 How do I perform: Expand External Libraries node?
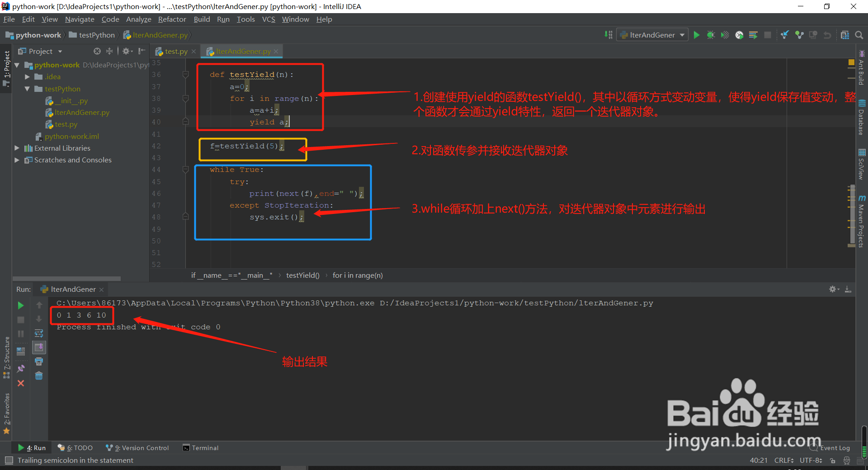coord(17,148)
